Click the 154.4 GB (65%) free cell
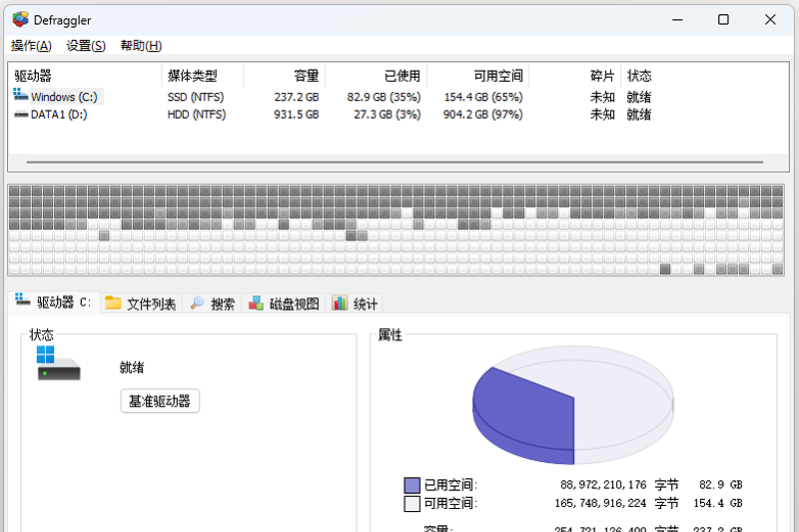 pos(483,97)
